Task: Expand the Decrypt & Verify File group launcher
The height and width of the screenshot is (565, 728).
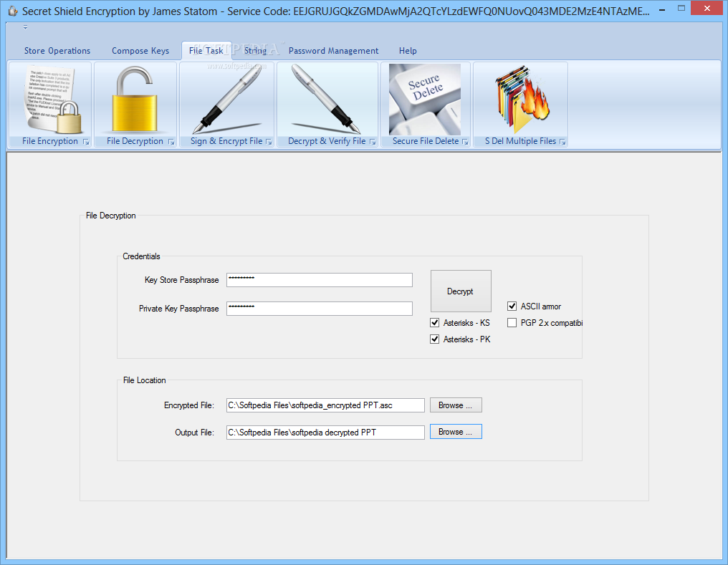Action: pos(373,142)
